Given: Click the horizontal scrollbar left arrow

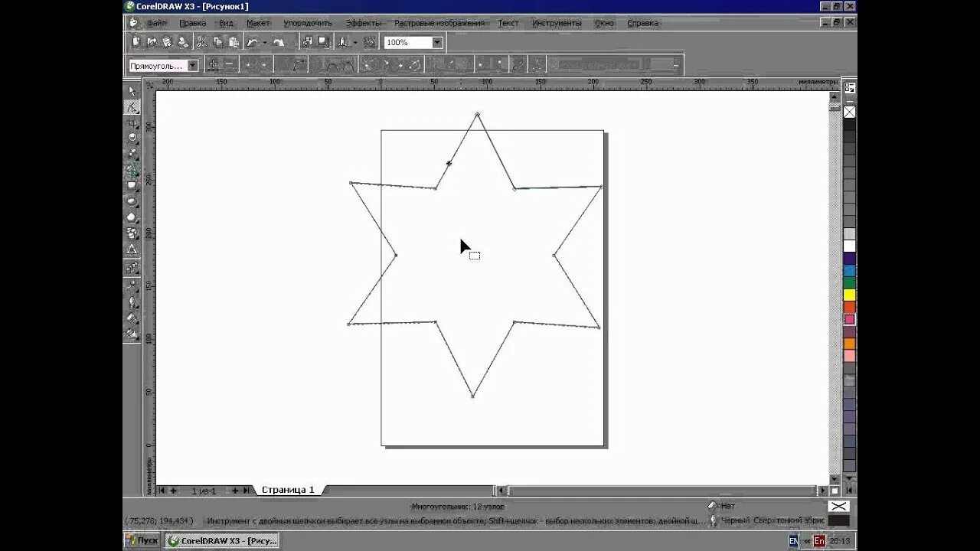Looking at the screenshot, I should coord(501,491).
